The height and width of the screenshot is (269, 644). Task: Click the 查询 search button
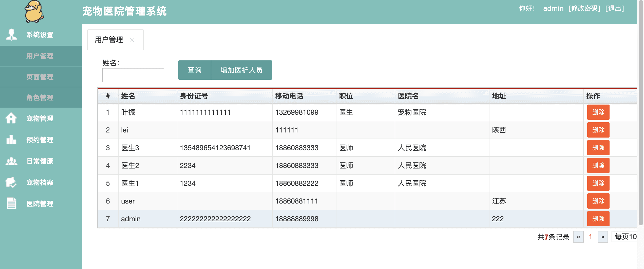[x=195, y=70]
